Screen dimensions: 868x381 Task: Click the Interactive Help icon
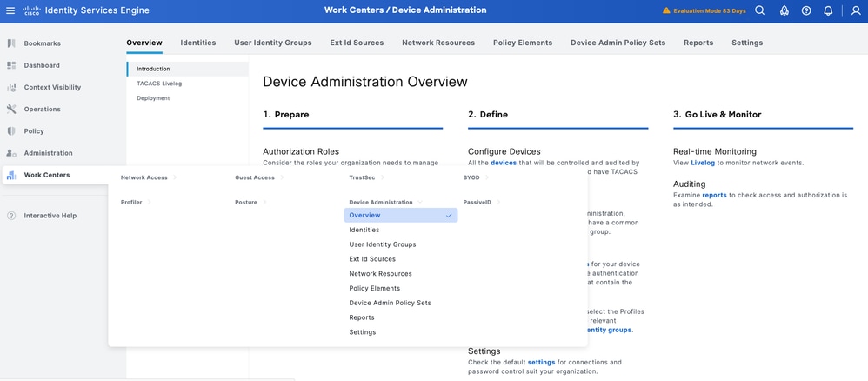pyautogui.click(x=11, y=216)
